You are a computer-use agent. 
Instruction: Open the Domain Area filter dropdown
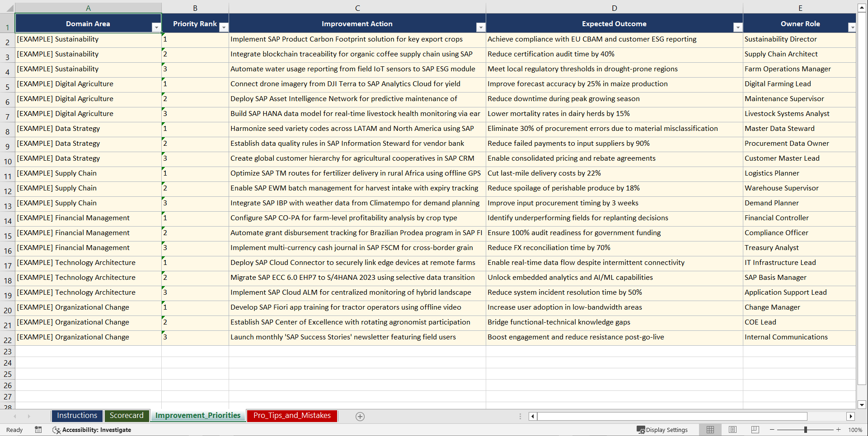[x=157, y=28]
